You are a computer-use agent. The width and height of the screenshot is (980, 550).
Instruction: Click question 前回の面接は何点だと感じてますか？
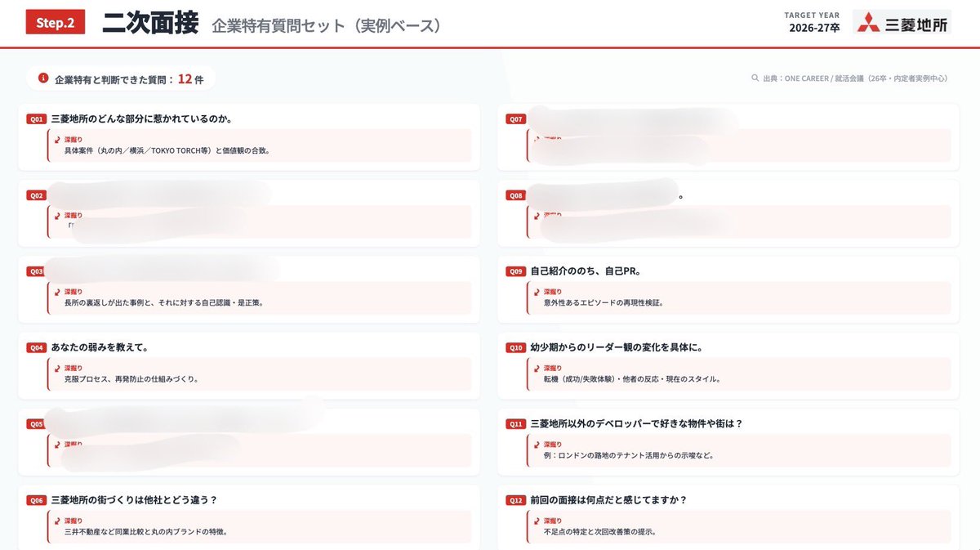tap(608, 499)
